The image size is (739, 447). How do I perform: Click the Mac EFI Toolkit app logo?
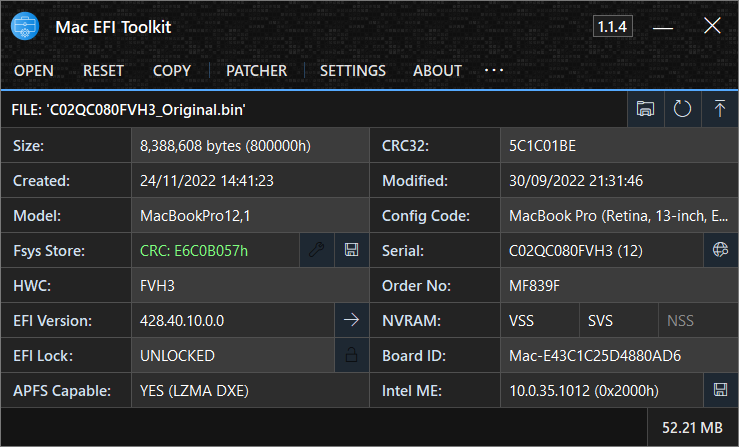click(25, 27)
